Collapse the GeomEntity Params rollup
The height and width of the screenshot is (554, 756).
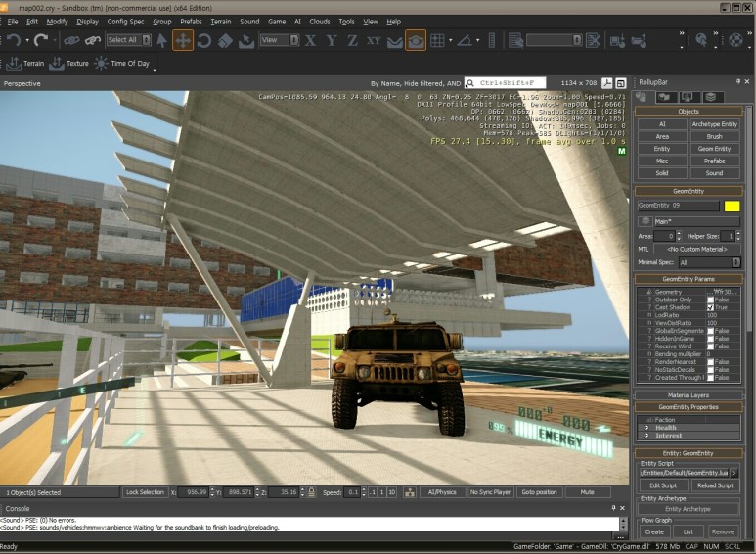coord(688,279)
